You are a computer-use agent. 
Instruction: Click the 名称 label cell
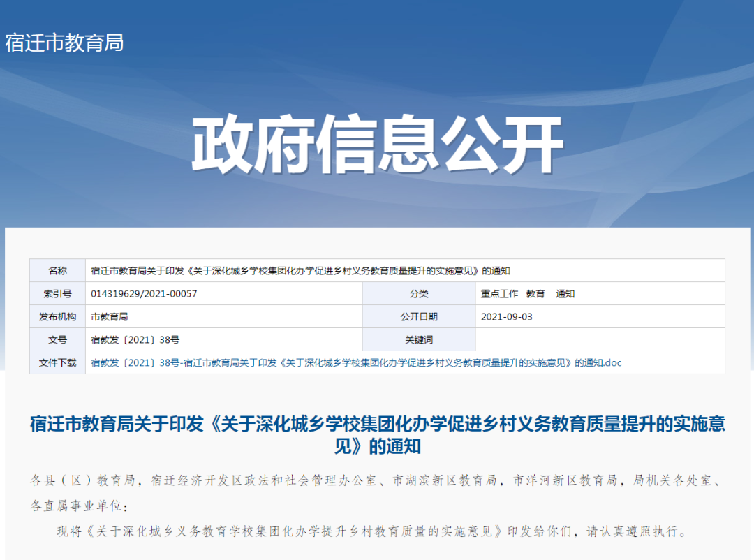(58, 271)
